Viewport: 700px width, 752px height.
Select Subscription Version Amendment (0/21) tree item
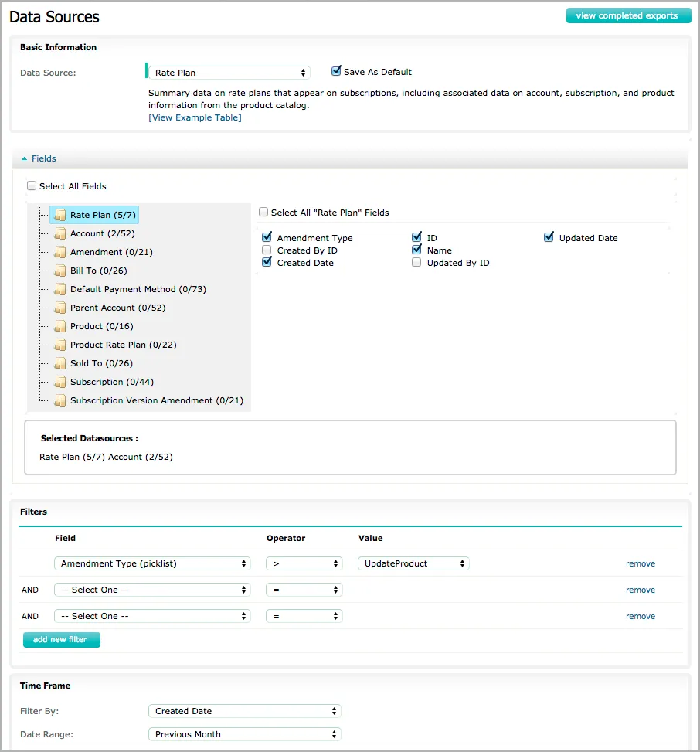(x=157, y=400)
